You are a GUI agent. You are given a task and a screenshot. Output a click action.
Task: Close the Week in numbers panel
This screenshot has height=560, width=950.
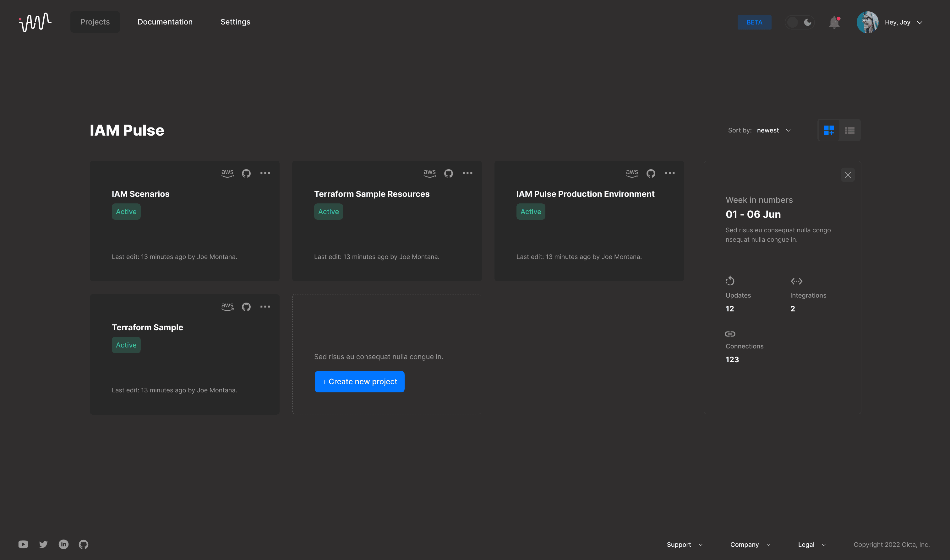coord(848,175)
